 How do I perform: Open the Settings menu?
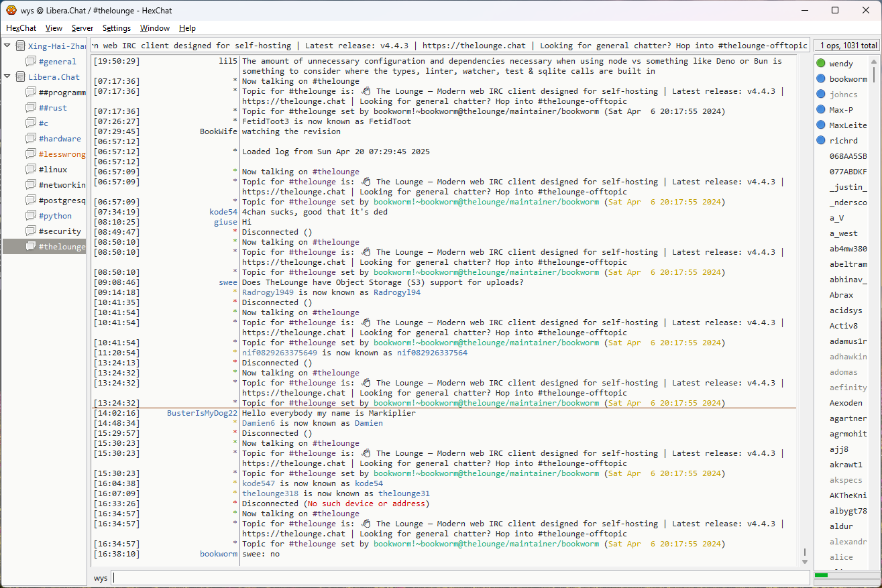click(x=117, y=28)
